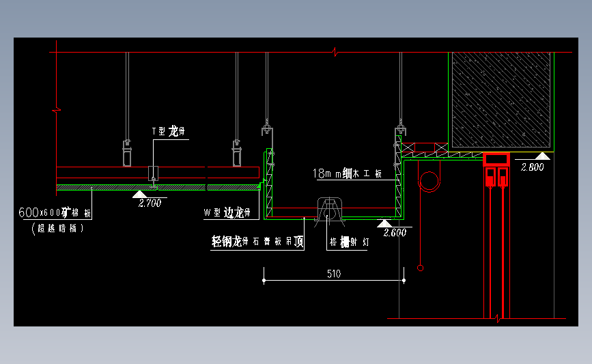Click the elevation triangle marker above 2.700
Viewport: 592px width, 364px height.
(x=139, y=194)
